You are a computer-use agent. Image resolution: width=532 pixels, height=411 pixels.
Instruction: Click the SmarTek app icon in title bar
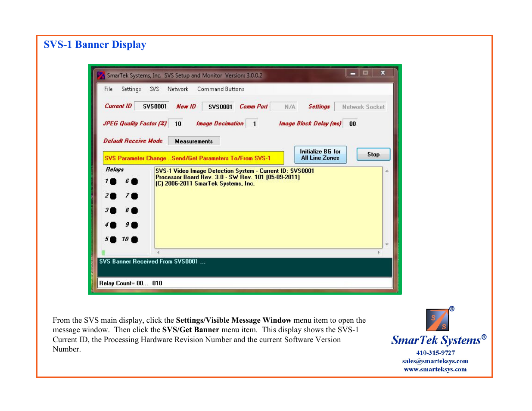tap(101, 76)
